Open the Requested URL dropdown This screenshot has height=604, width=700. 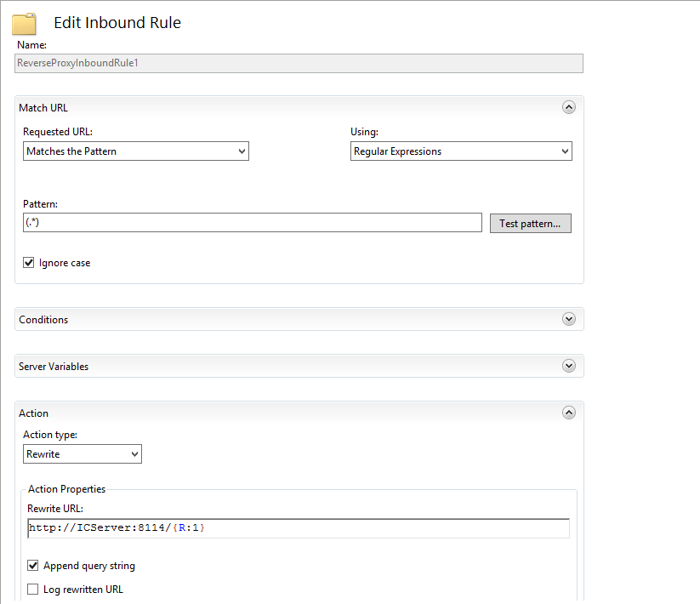pyautogui.click(x=136, y=151)
